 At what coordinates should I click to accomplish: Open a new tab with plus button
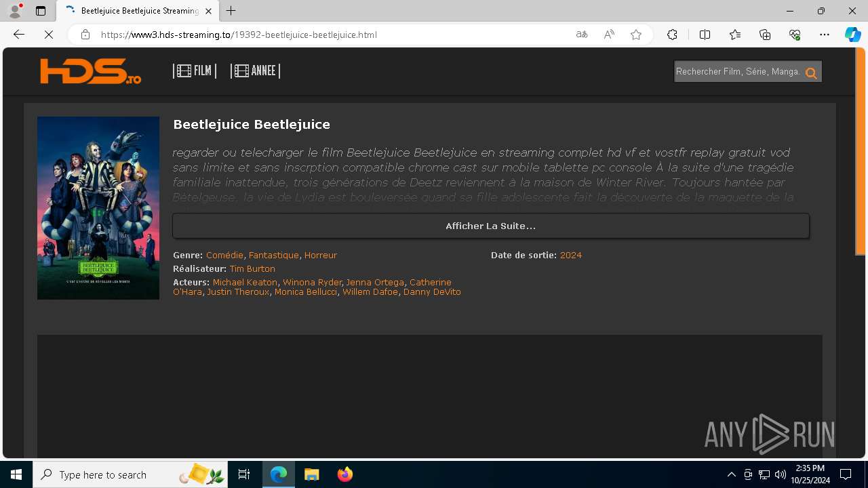231,11
